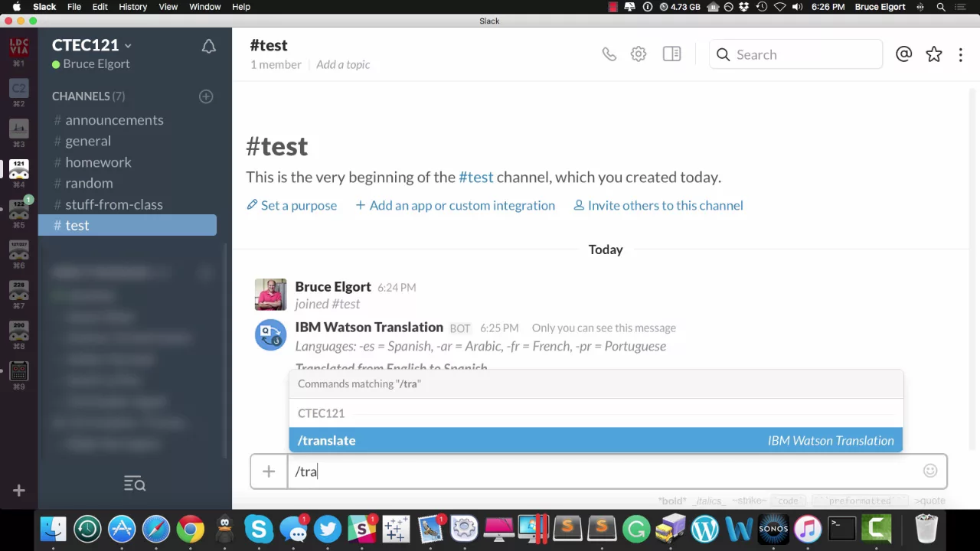
Task: Click in the Search field
Action: pyautogui.click(x=796, y=54)
